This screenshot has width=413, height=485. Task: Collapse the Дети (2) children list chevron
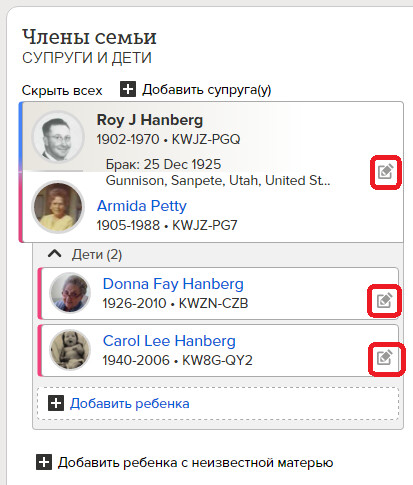click(x=55, y=254)
